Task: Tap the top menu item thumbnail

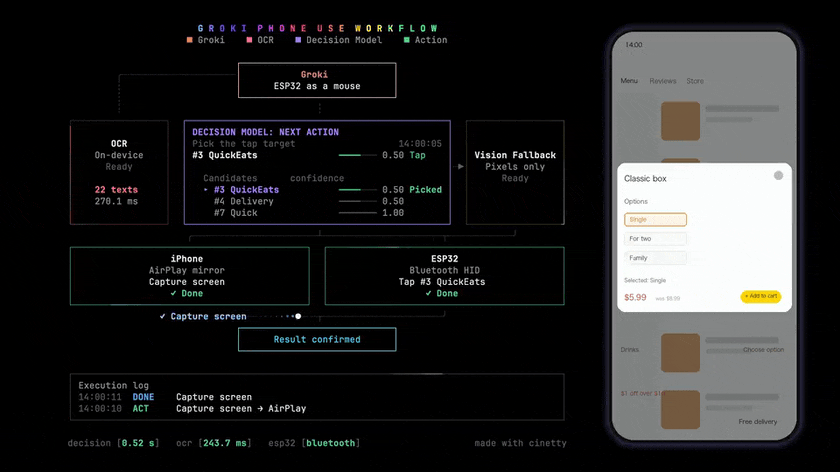Action: (x=680, y=121)
